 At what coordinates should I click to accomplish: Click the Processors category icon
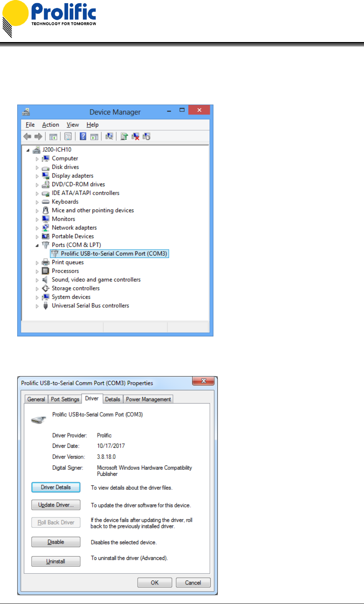click(46, 271)
